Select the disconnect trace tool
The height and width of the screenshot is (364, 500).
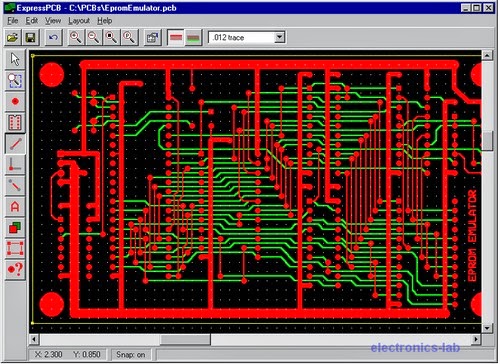click(x=15, y=185)
